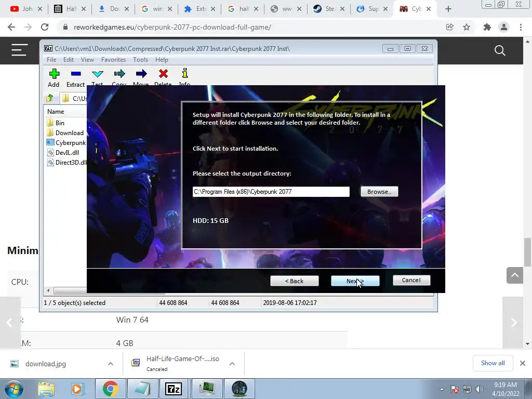Click the scroll-to-top arrow button

pyautogui.click(x=515, y=275)
